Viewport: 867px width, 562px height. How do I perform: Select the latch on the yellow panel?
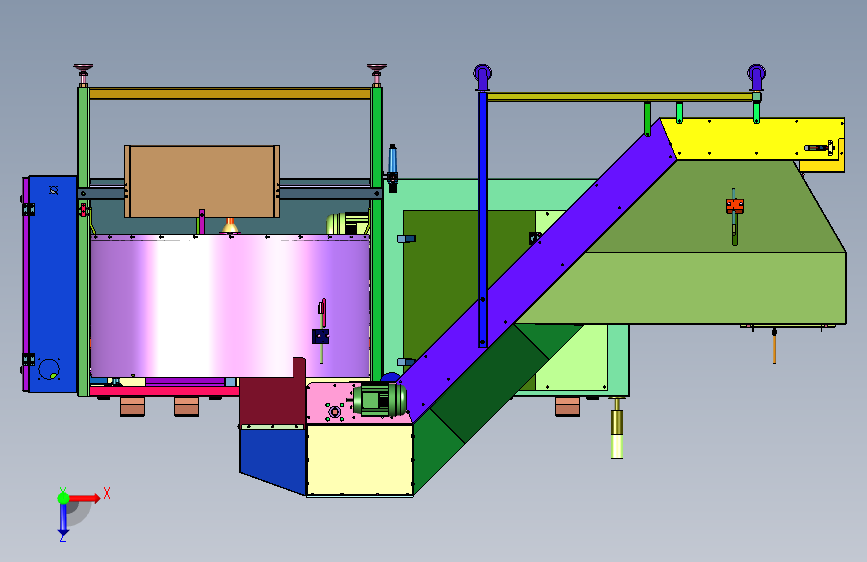(820, 148)
